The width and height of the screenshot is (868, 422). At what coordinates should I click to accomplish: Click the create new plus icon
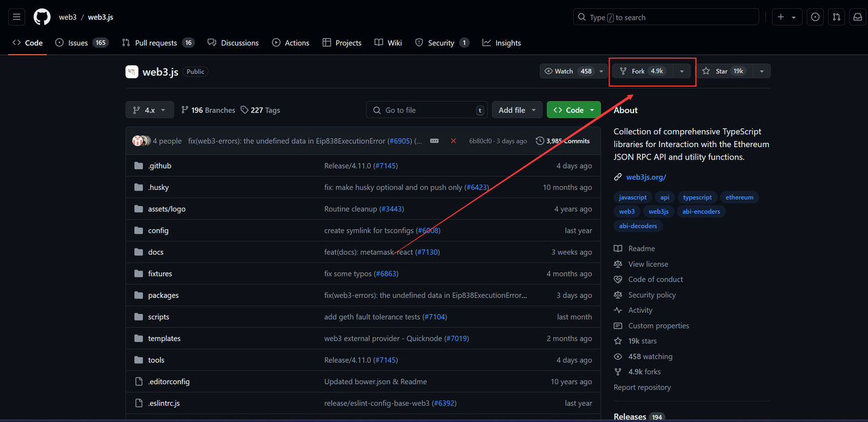781,17
